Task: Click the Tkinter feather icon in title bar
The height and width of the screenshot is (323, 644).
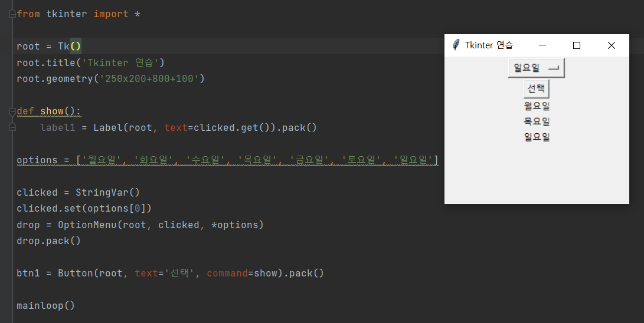Action: [x=456, y=45]
